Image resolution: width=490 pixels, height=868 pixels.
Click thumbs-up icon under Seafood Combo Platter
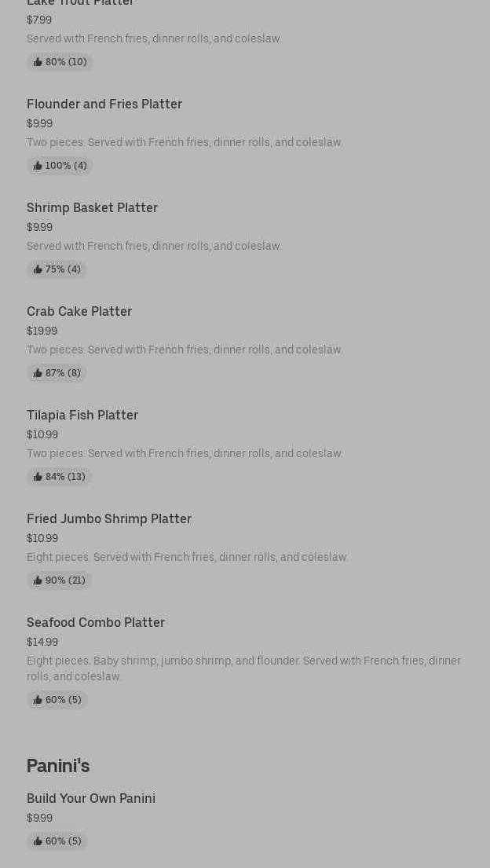[x=38, y=700]
